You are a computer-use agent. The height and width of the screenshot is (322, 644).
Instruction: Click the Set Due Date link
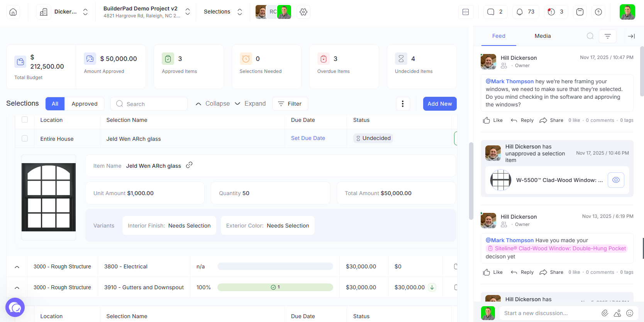(308, 138)
